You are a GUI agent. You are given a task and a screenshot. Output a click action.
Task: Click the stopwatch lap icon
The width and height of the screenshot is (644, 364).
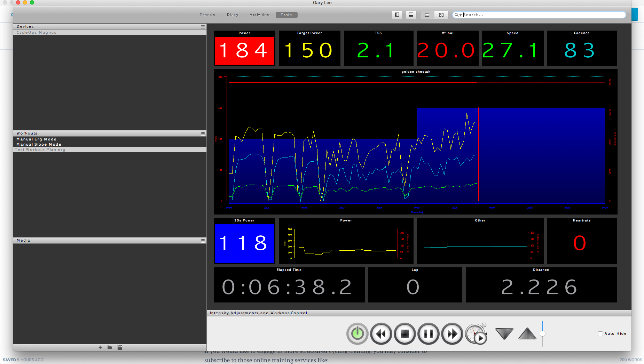coord(476,334)
